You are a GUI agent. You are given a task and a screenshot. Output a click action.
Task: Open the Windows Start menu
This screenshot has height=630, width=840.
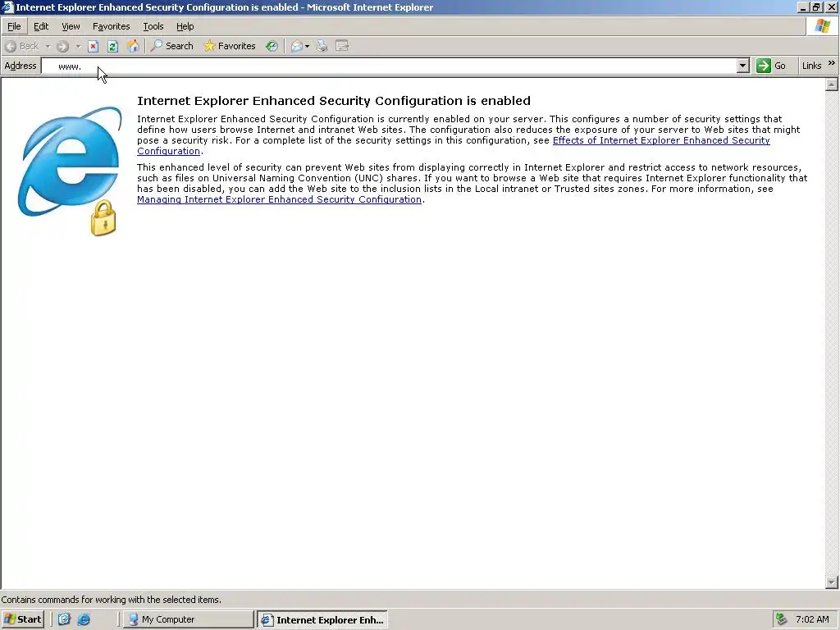[x=22, y=619]
